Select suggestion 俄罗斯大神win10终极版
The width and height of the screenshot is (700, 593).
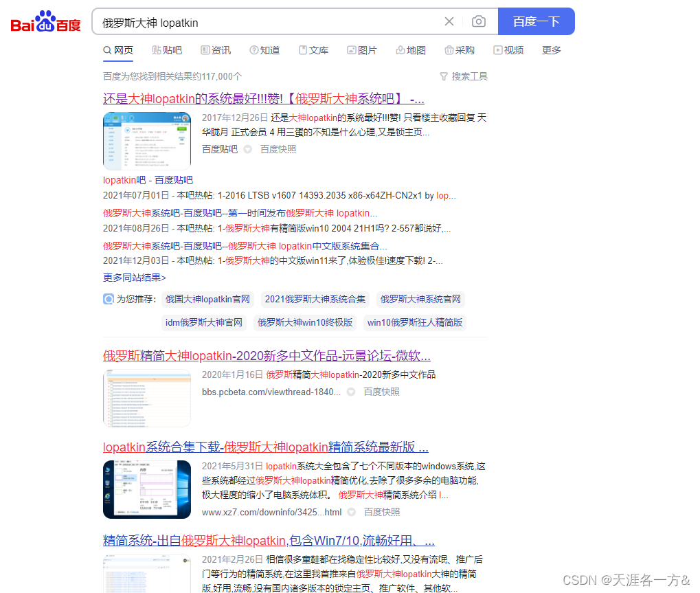pos(305,322)
